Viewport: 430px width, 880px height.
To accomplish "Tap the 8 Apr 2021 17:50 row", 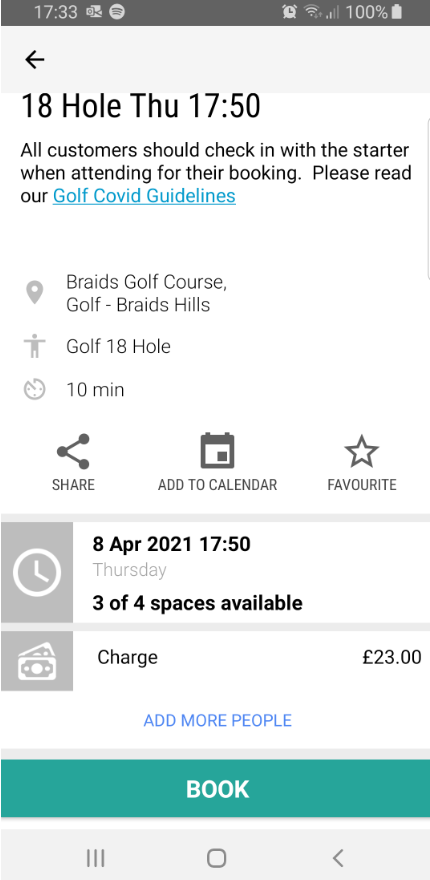I will [215, 572].
